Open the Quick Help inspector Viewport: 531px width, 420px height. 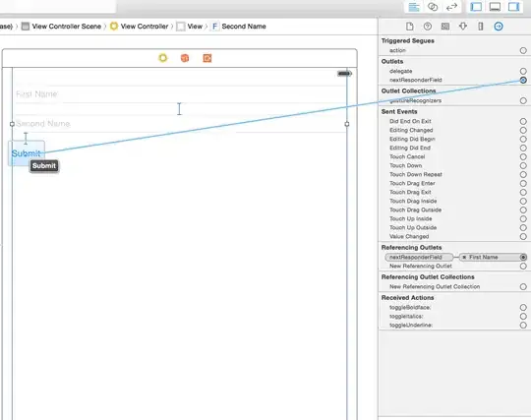click(428, 27)
